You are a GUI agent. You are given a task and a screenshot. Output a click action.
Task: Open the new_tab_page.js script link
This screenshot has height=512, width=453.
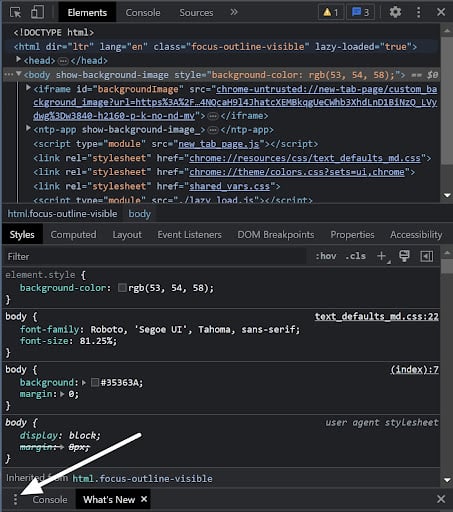point(219,144)
